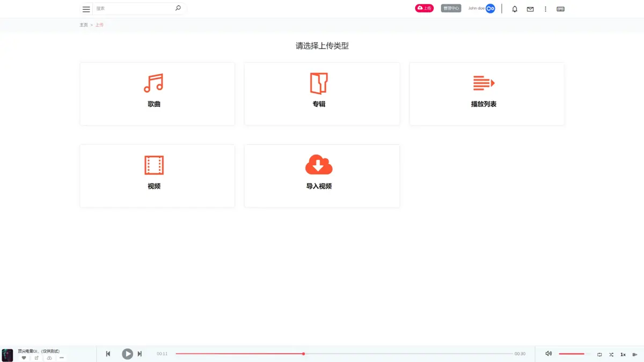Toggle repeat mode in the player

(599, 354)
